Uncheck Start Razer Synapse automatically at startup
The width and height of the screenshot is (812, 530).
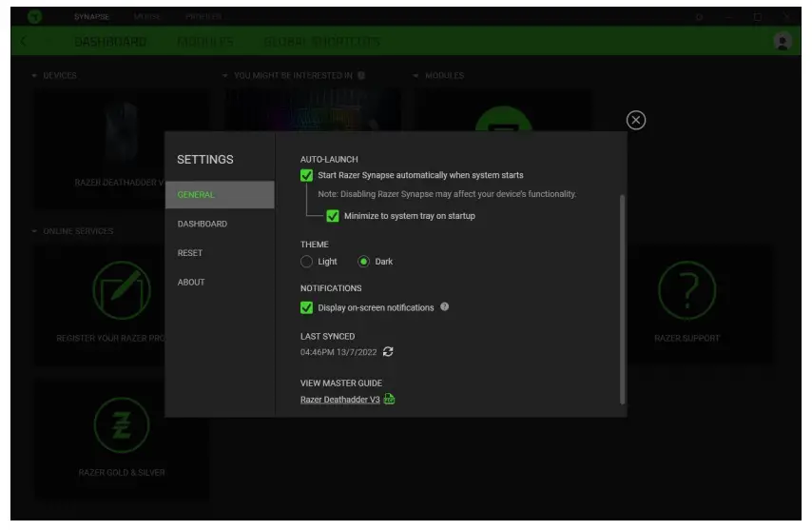306,175
